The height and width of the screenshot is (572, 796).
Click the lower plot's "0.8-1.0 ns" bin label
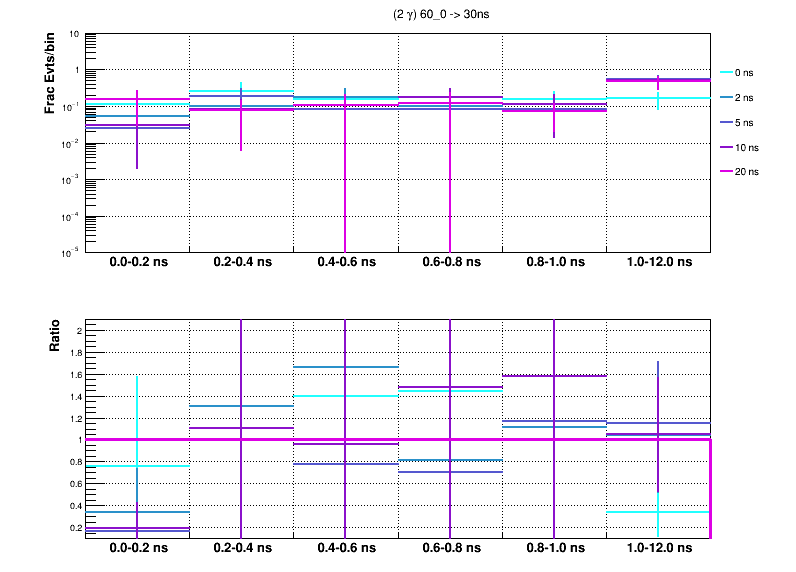pos(553,549)
